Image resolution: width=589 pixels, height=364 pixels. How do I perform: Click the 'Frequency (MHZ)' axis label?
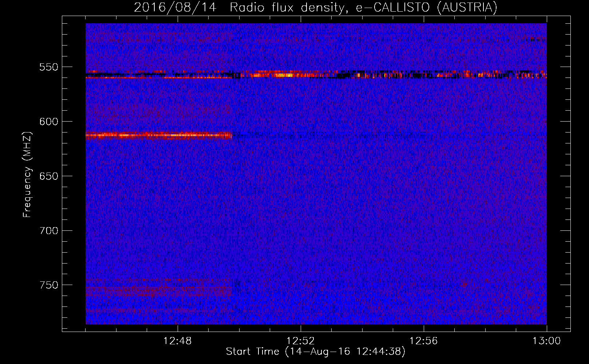(x=27, y=174)
